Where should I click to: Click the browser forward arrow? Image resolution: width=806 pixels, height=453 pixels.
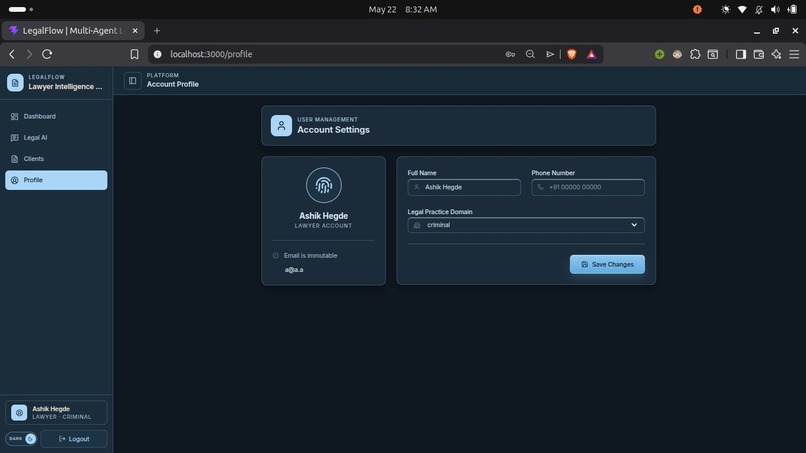(x=29, y=54)
